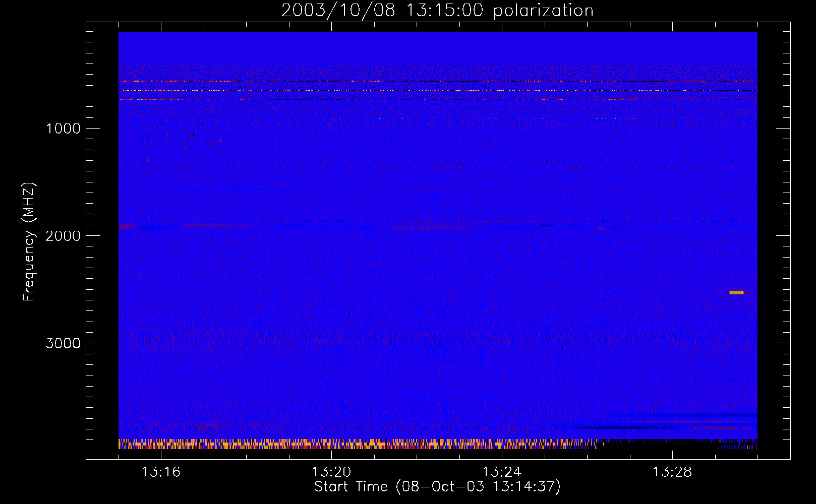Image resolution: width=816 pixels, height=504 pixels.
Task: Click the 2000 frequency tick label
Action: pos(63,236)
